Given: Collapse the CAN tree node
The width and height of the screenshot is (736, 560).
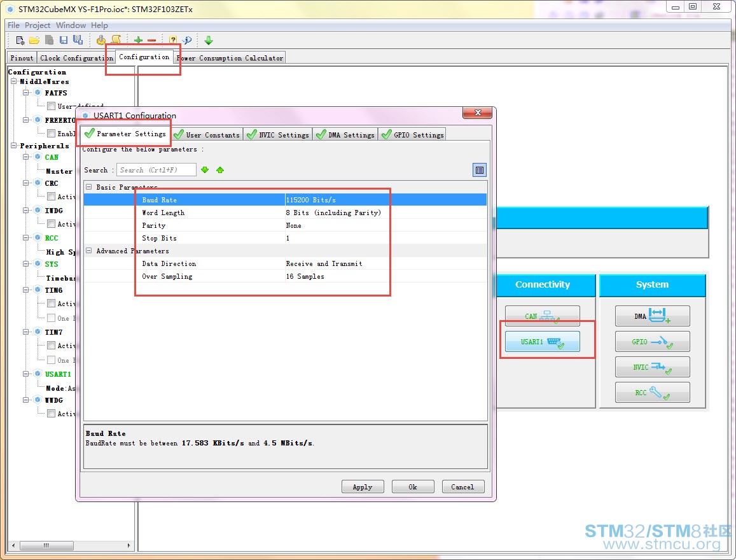Looking at the screenshot, I should [x=26, y=157].
